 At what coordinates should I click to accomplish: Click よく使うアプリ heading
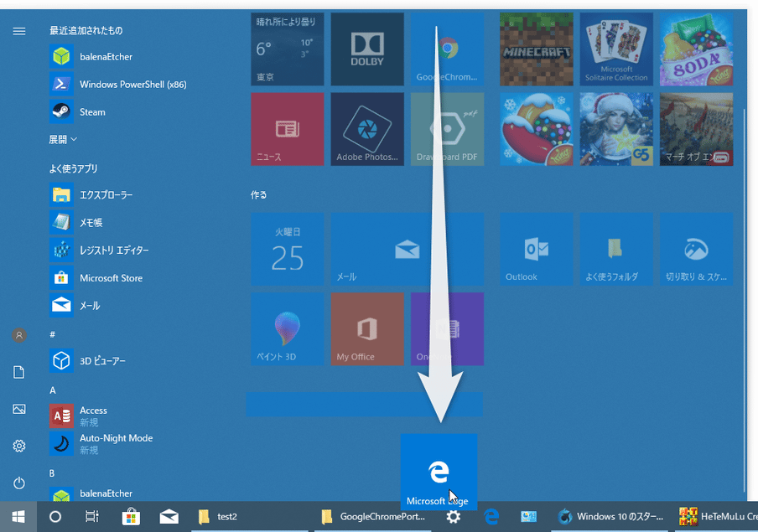tap(74, 168)
